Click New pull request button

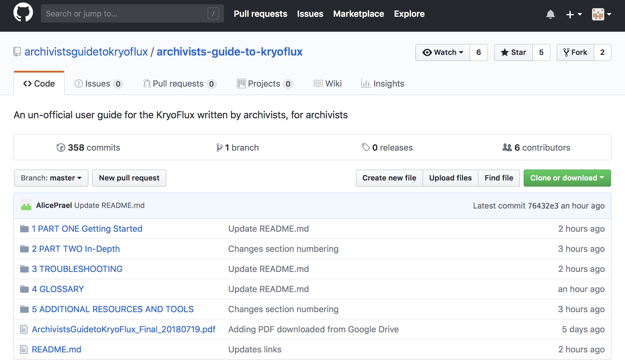pos(129,178)
